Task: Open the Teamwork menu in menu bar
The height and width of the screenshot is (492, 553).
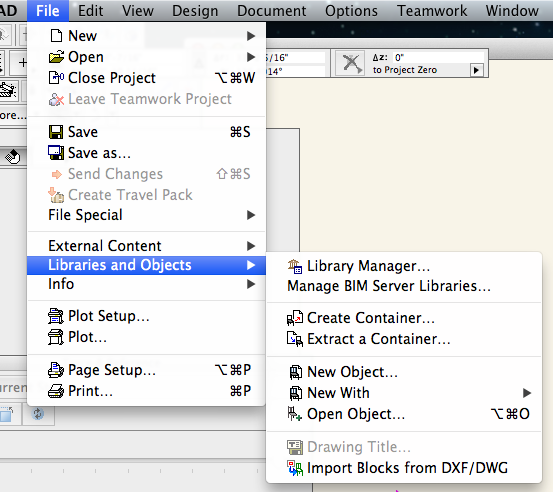Action: (432, 11)
